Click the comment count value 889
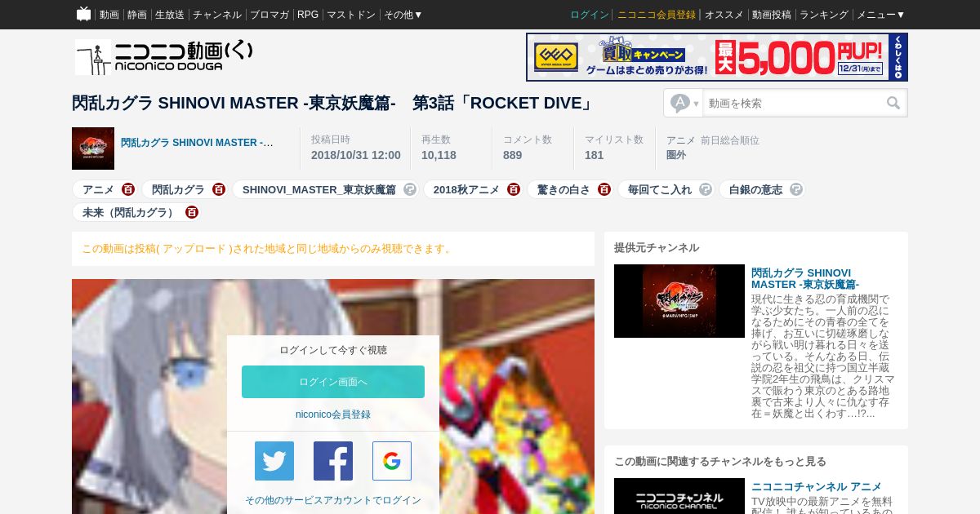 click(x=512, y=155)
